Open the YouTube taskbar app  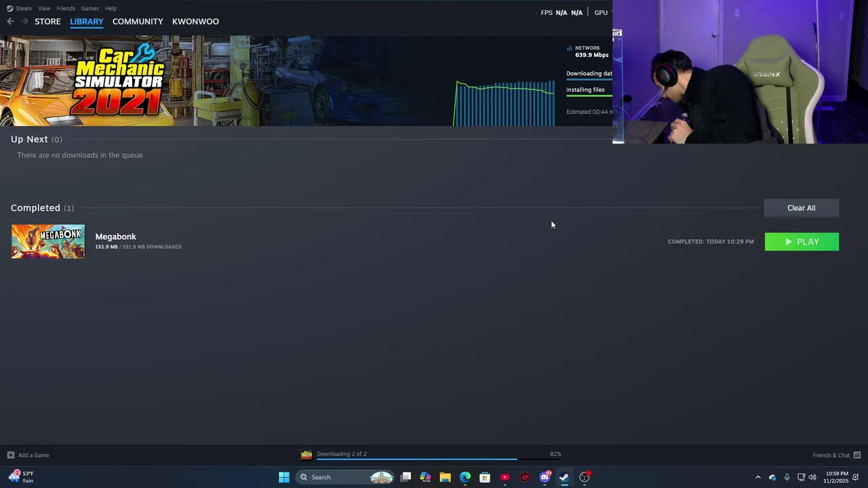point(505,477)
